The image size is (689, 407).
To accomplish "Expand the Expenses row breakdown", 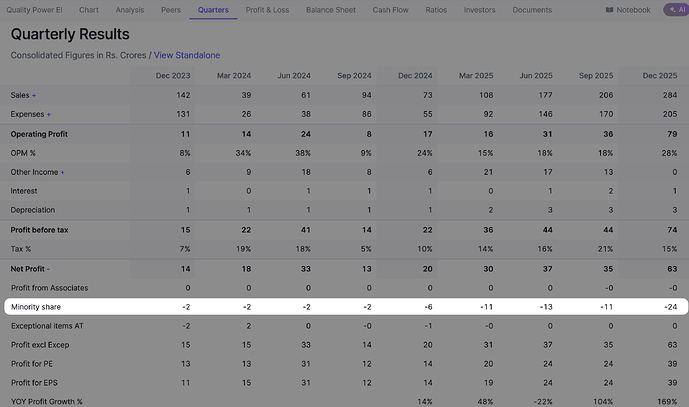I will coord(48,114).
